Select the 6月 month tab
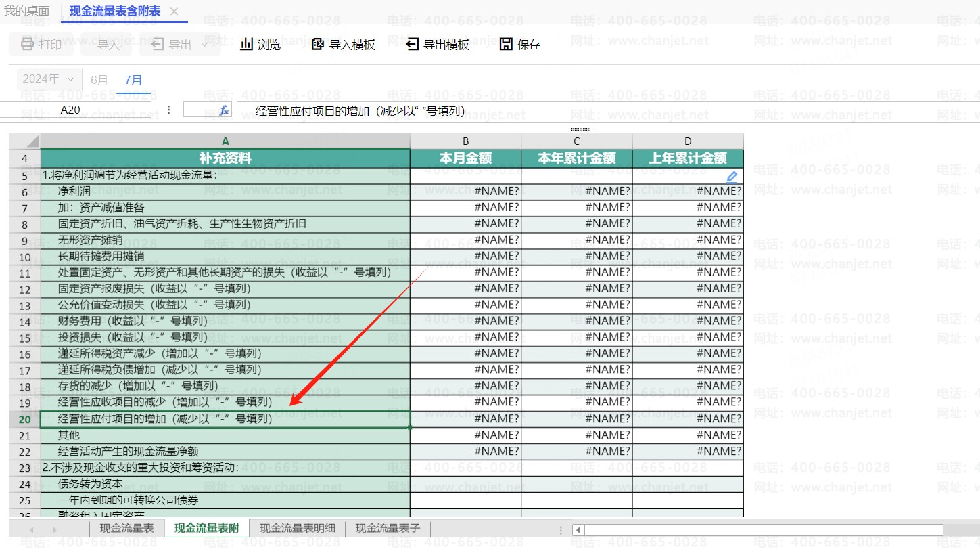This screenshot has width=980, height=549. click(99, 80)
